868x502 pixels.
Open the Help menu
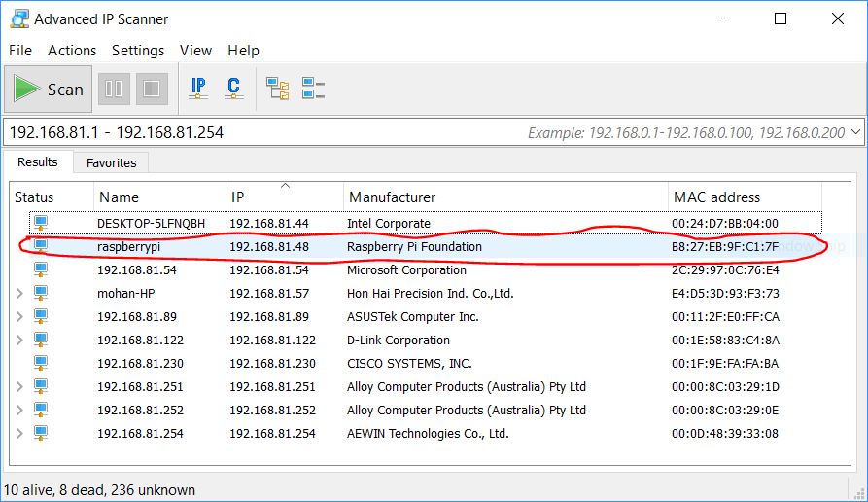(x=243, y=51)
